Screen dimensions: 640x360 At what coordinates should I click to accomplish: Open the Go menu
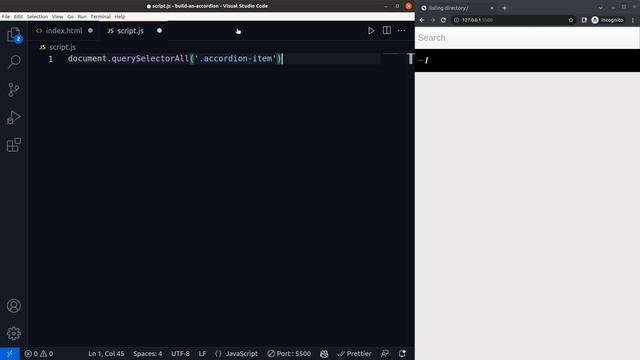pos(70,17)
